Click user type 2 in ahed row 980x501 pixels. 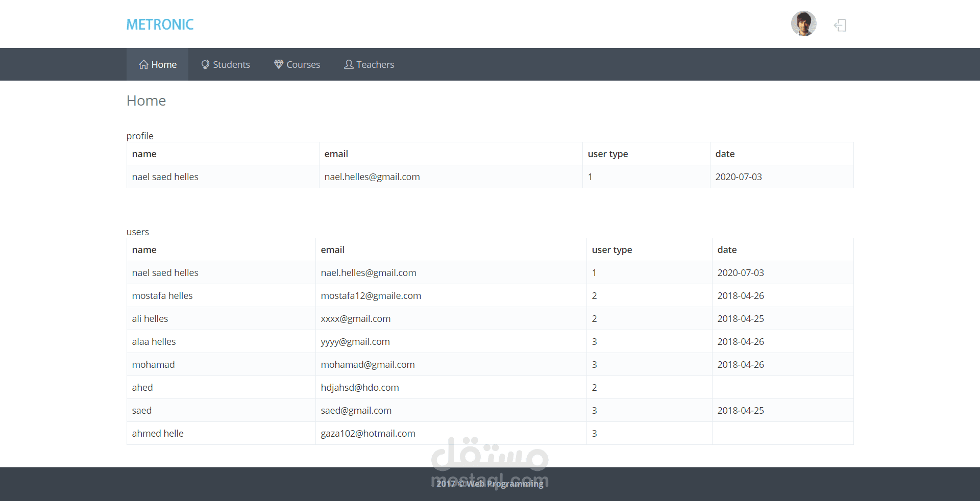coord(594,388)
